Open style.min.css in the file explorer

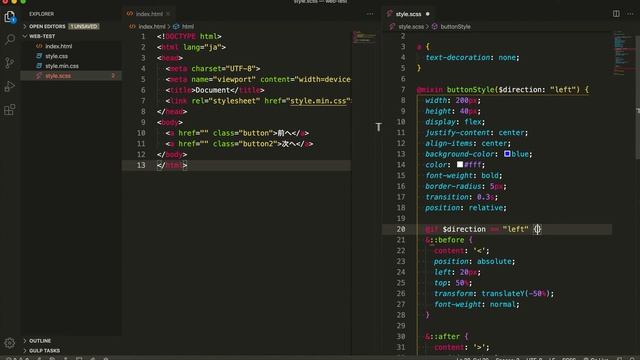[x=62, y=66]
